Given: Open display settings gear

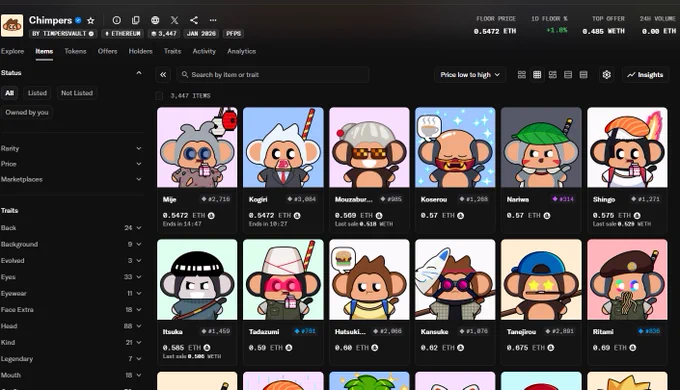Looking at the screenshot, I should 607,75.
